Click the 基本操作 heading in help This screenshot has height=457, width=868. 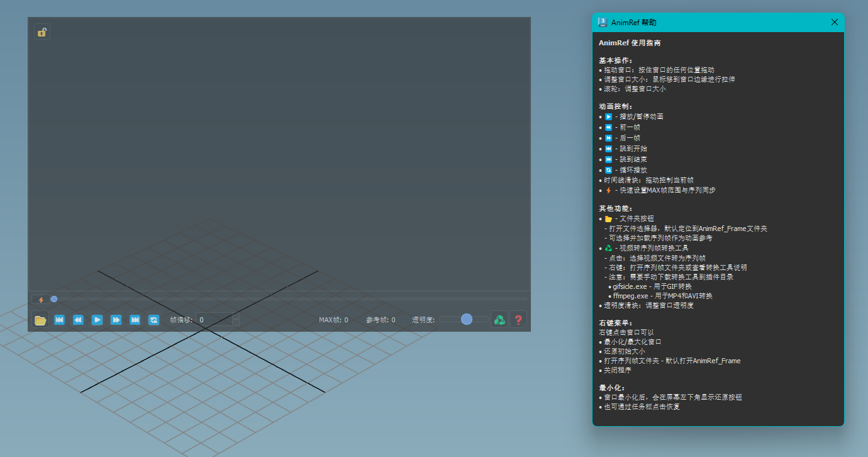coord(616,60)
